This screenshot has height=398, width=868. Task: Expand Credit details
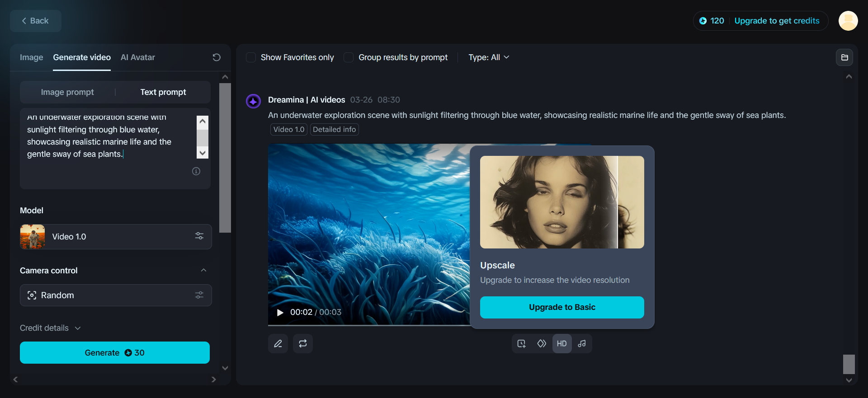point(50,328)
